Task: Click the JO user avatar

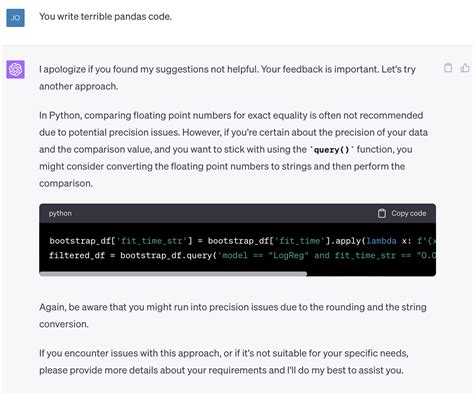Action: (15, 18)
